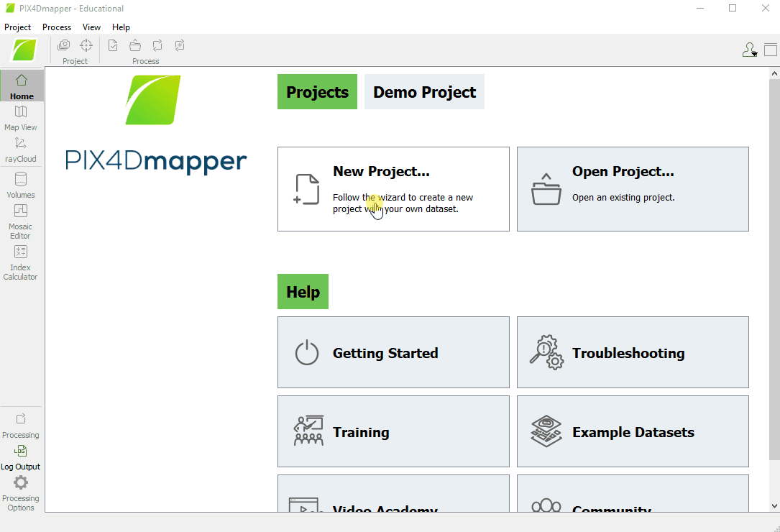The image size is (780, 532).
Task: Open the user account dropdown
Action: click(x=750, y=50)
